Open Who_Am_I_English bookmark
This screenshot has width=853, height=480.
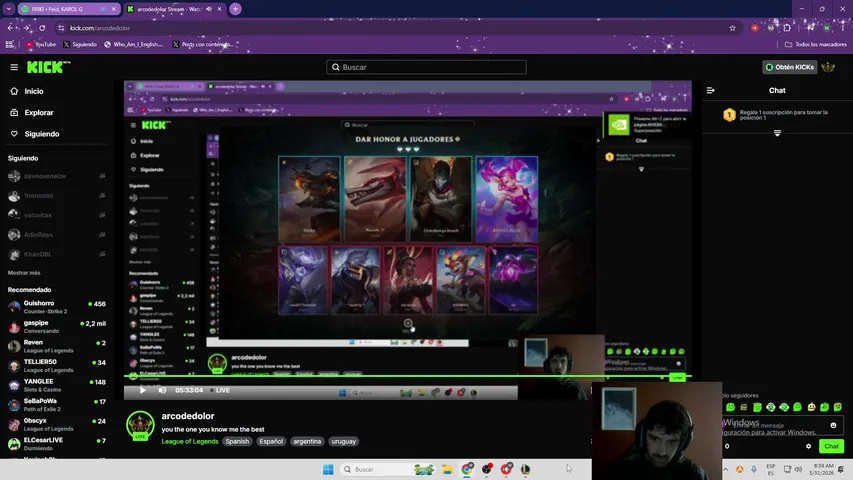tap(133, 45)
